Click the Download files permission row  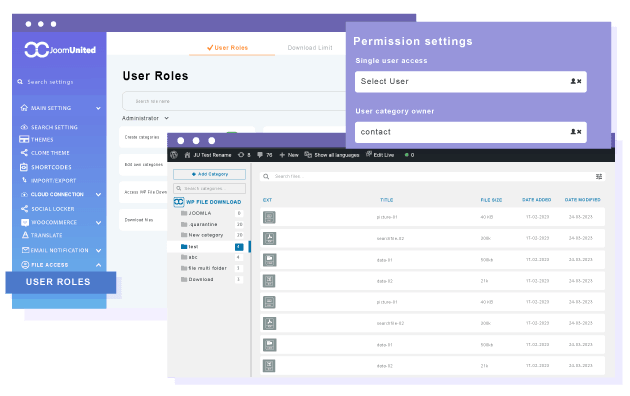tap(143, 220)
